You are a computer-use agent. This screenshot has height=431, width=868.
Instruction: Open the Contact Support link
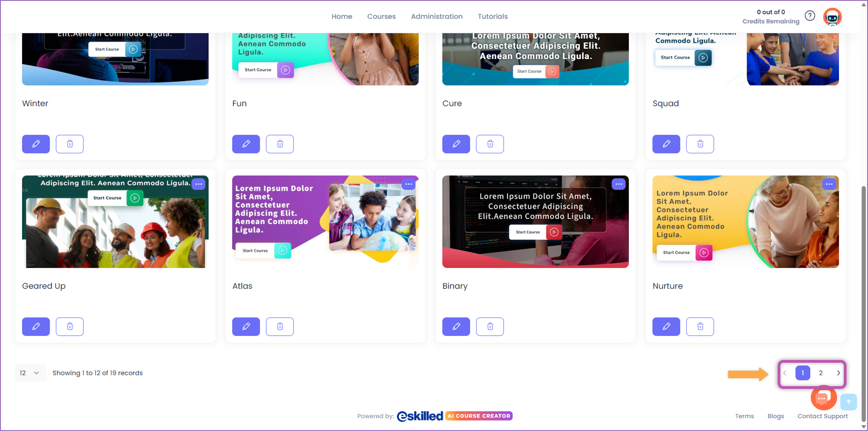(822, 416)
